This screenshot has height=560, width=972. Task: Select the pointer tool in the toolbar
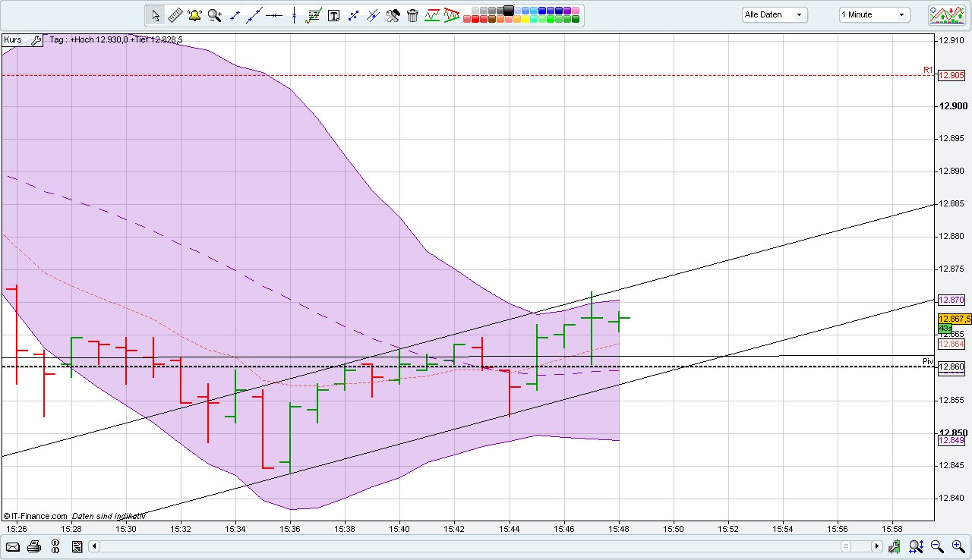coord(155,15)
